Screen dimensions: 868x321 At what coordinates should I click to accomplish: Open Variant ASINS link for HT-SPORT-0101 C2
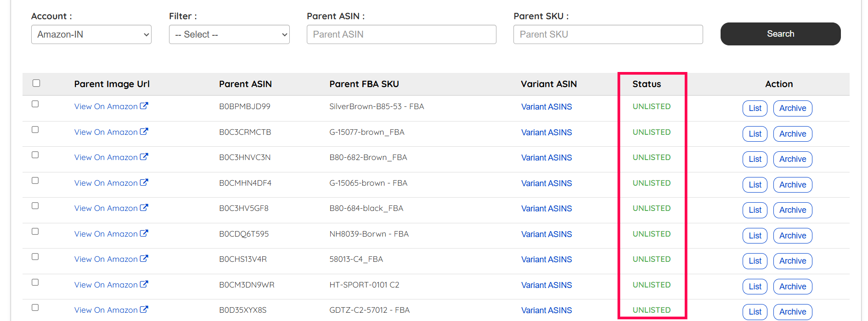point(546,285)
